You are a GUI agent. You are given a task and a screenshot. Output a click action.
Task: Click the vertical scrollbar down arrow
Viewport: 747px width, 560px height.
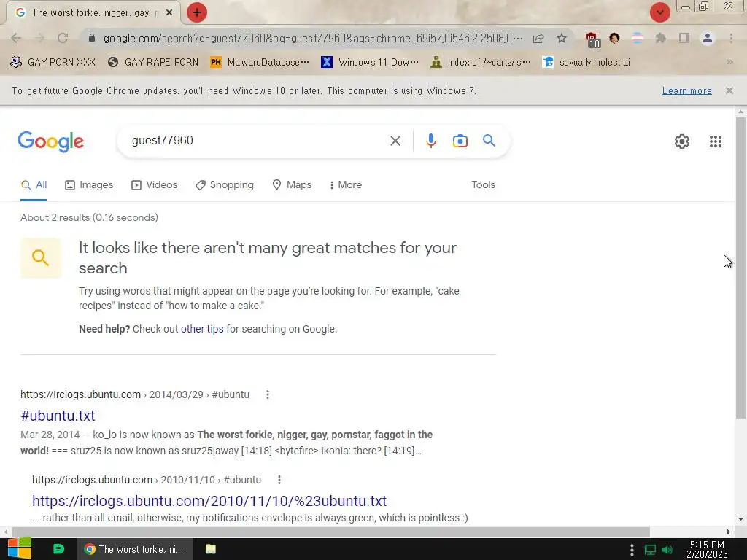[740, 519]
